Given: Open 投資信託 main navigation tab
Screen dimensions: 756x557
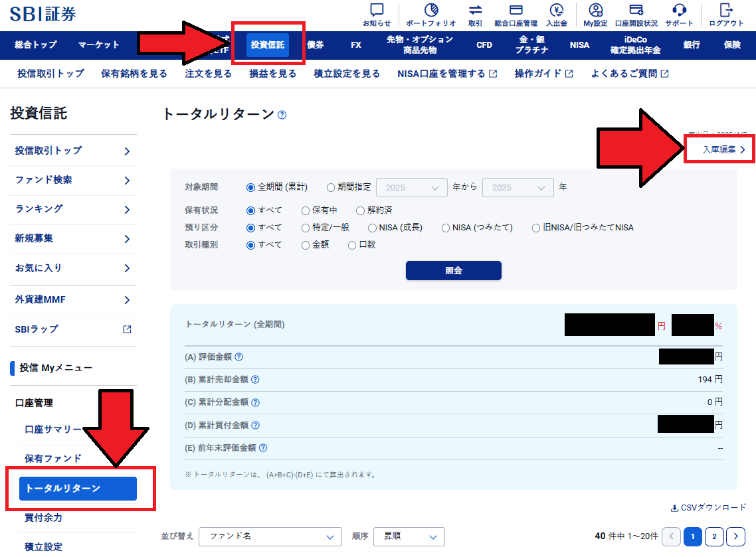Looking at the screenshot, I should click(x=268, y=44).
